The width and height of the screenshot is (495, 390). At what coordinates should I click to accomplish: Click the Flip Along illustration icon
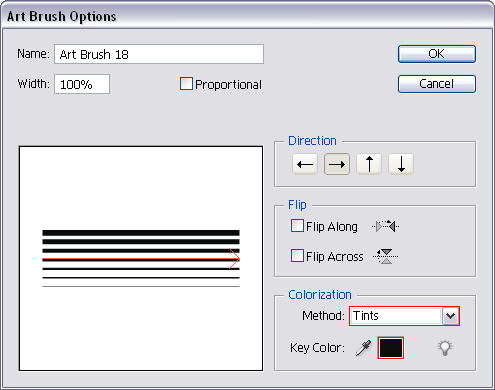(385, 227)
